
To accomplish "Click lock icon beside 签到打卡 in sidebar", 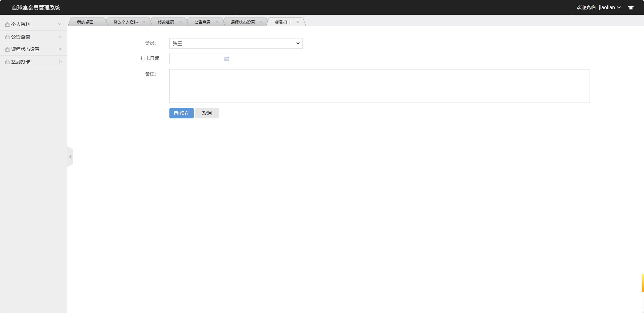I will point(7,62).
